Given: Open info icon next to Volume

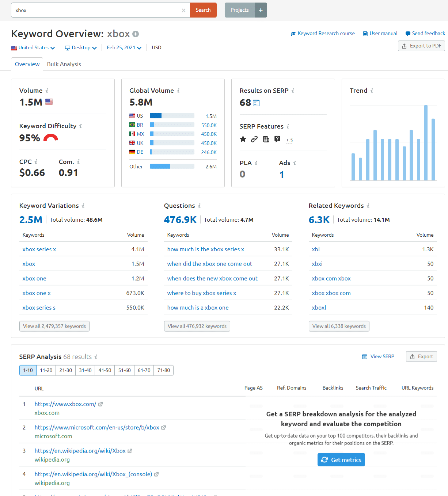Looking at the screenshot, I should pyautogui.click(x=47, y=91).
